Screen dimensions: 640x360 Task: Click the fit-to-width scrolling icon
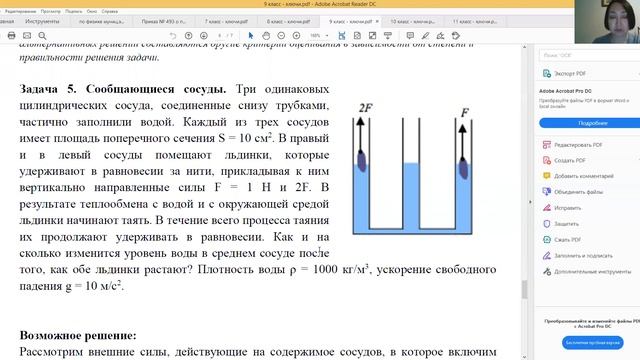[x=342, y=36]
